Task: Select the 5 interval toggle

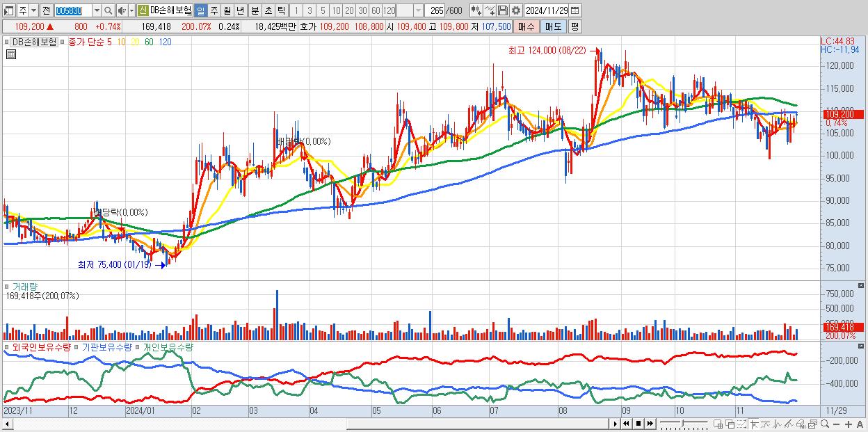Action: click(x=323, y=10)
